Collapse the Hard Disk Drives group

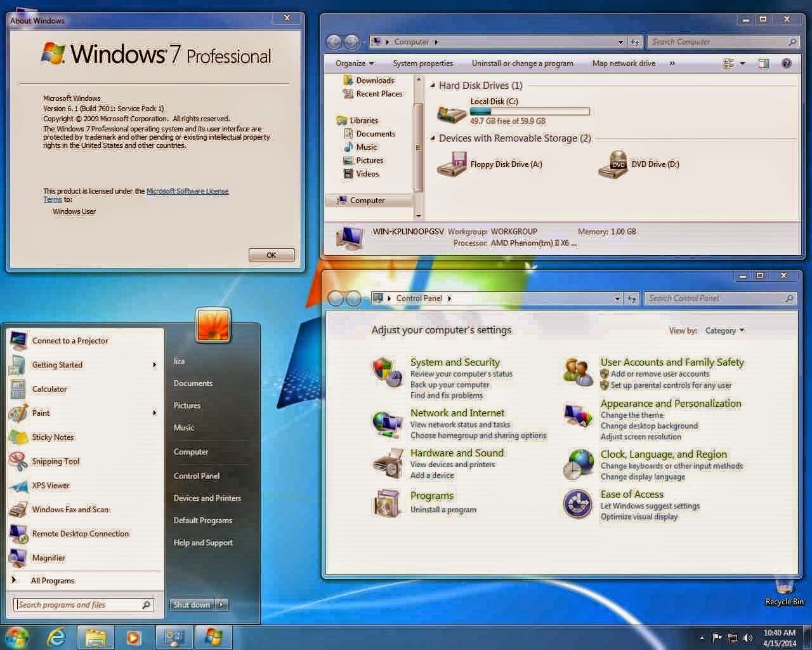433,86
